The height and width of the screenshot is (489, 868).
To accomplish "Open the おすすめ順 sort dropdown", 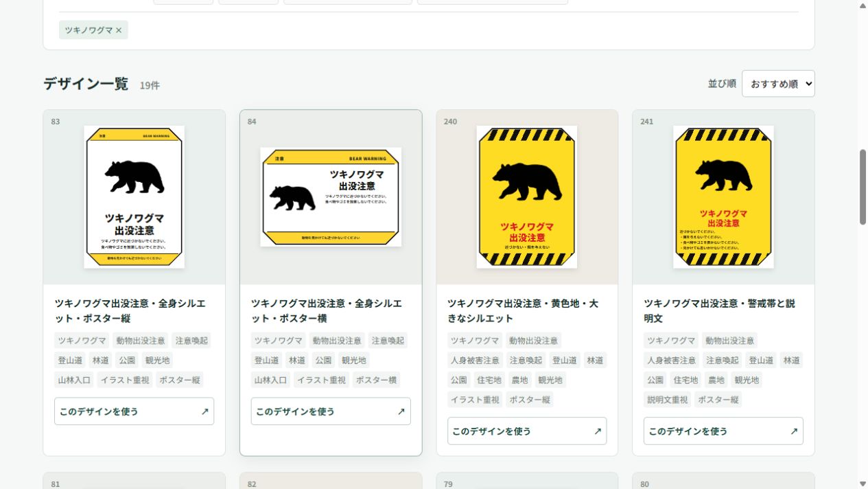I will pyautogui.click(x=778, y=84).
